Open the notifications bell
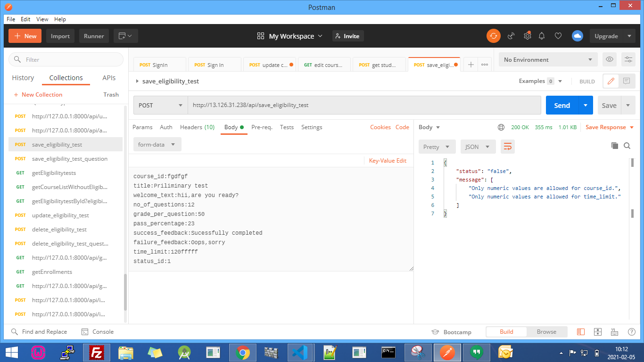The image size is (644, 362). pos(542,36)
